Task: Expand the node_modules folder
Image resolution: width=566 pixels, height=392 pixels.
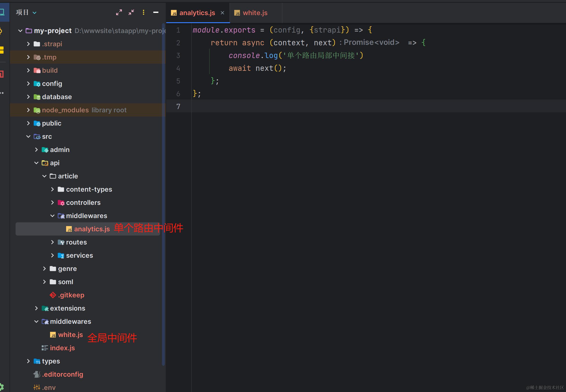Action: [x=28, y=110]
